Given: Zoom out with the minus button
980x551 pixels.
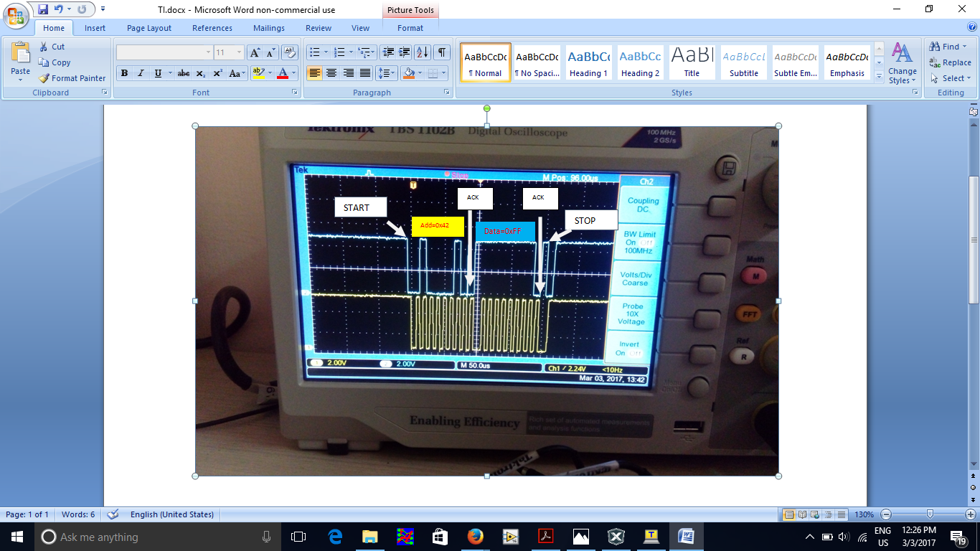Looking at the screenshot, I should point(886,514).
